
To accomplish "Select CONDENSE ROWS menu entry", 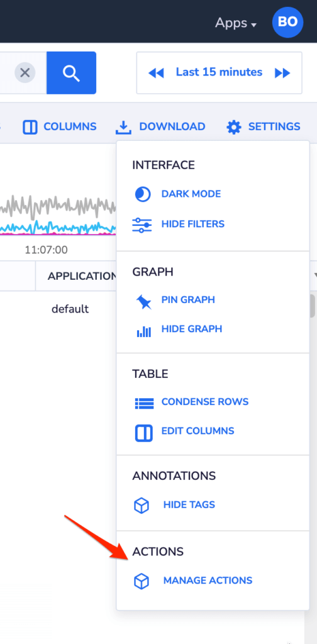I will [x=205, y=402].
